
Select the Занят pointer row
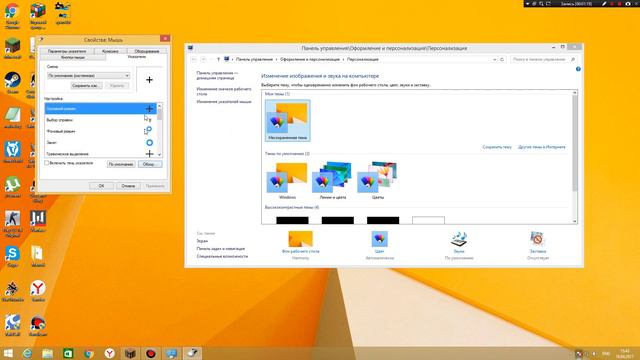pyautogui.click(x=100, y=142)
